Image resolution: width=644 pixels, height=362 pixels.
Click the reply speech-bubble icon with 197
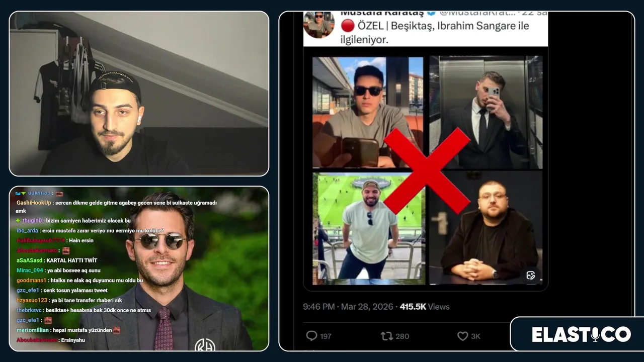(311, 336)
